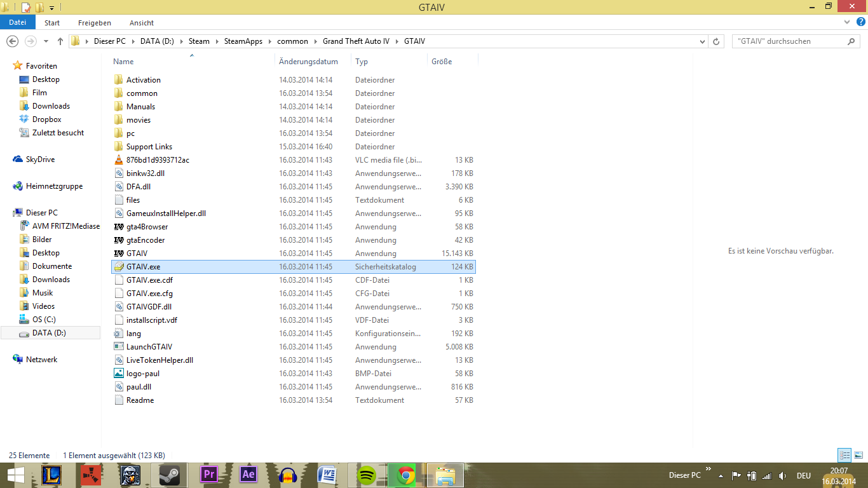Open Audacity from the taskbar
868x488 pixels.
pyautogui.click(x=289, y=475)
